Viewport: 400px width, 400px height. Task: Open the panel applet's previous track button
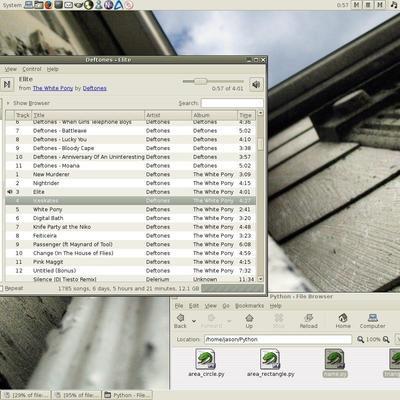pos(357,5)
